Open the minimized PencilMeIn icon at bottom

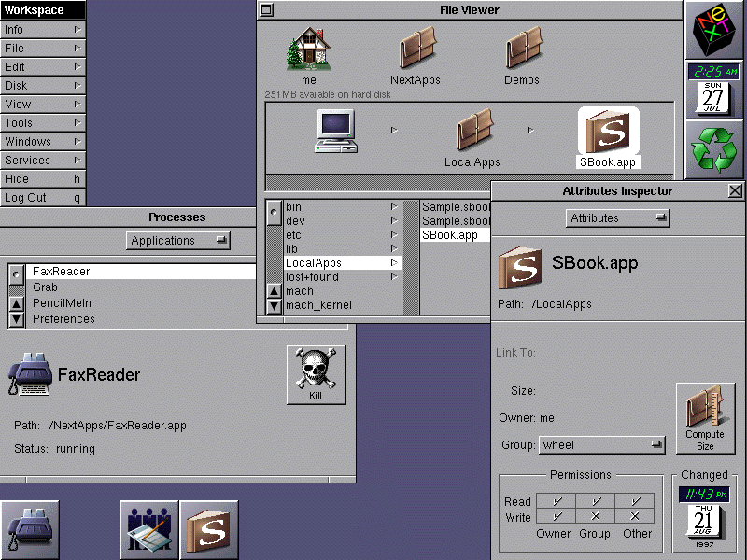tap(149, 529)
